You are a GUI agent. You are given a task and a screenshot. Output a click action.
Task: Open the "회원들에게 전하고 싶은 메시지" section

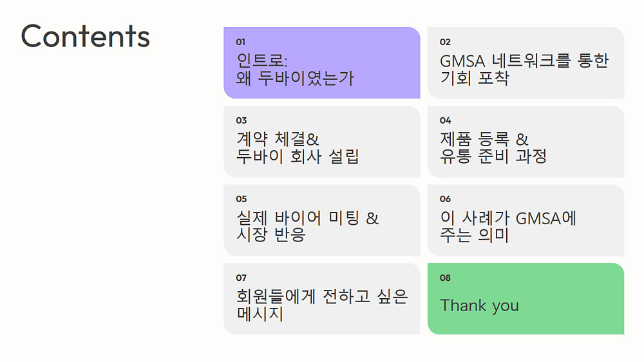(x=322, y=305)
